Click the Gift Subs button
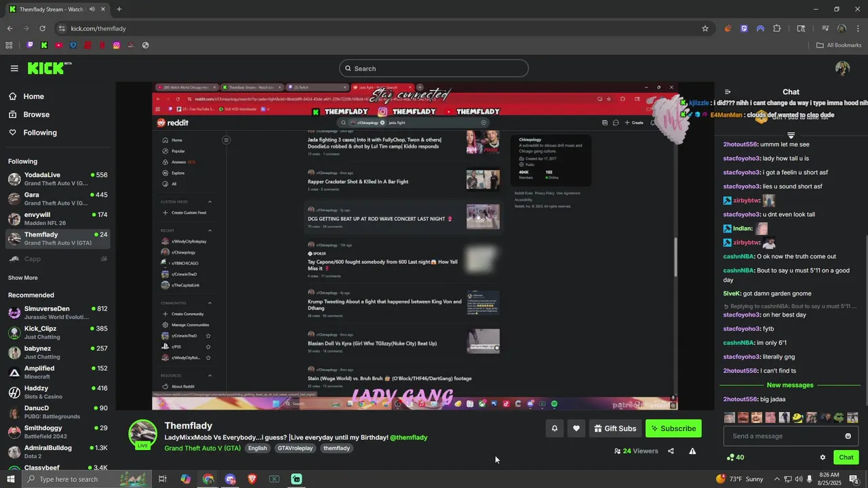The height and width of the screenshot is (488, 868). pyautogui.click(x=615, y=428)
